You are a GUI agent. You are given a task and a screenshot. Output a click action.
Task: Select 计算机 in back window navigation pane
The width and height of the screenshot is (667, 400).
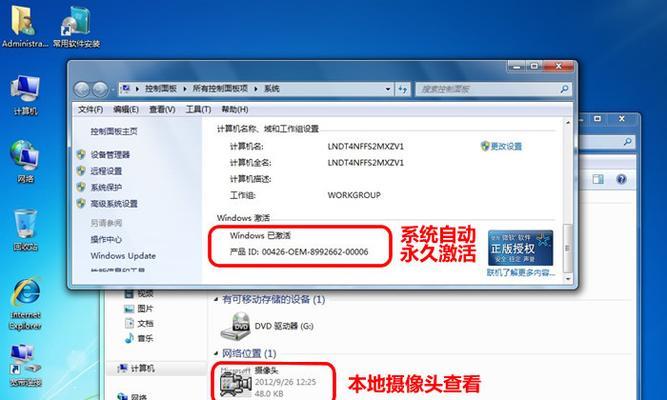137,368
